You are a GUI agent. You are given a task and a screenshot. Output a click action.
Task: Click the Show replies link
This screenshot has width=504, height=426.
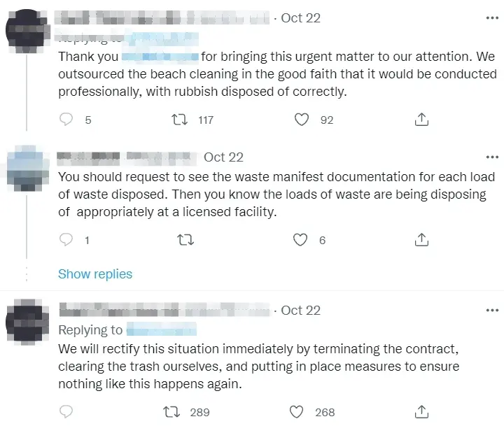click(95, 274)
